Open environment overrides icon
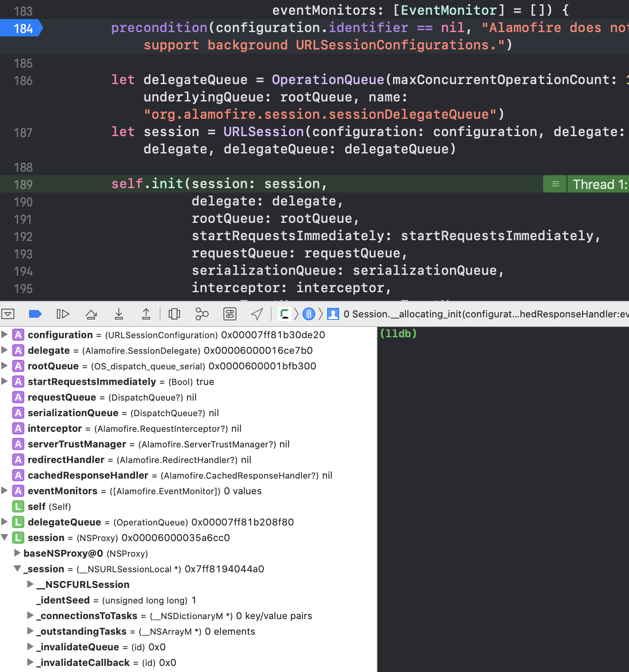Image resolution: width=629 pixels, height=672 pixels. coord(230,314)
